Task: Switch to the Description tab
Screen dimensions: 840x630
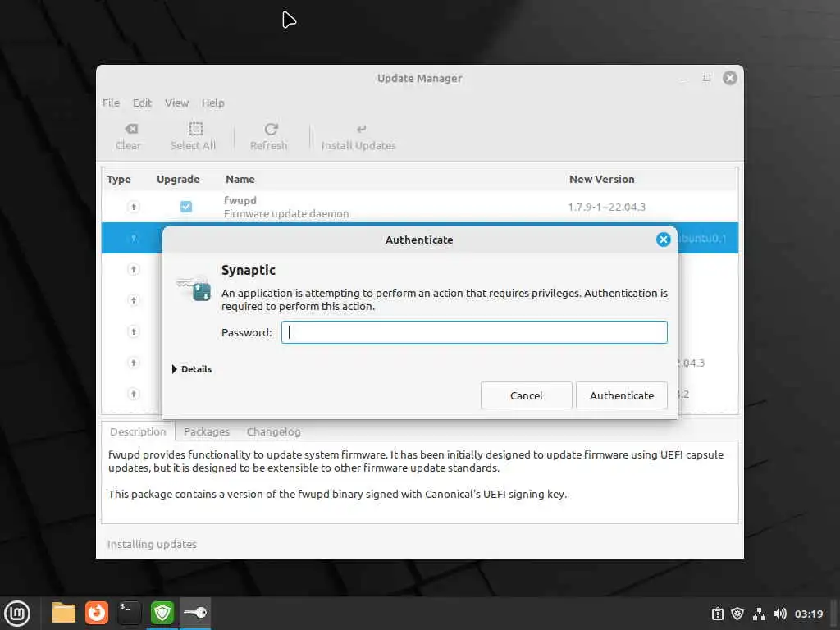Action: point(138,431)
